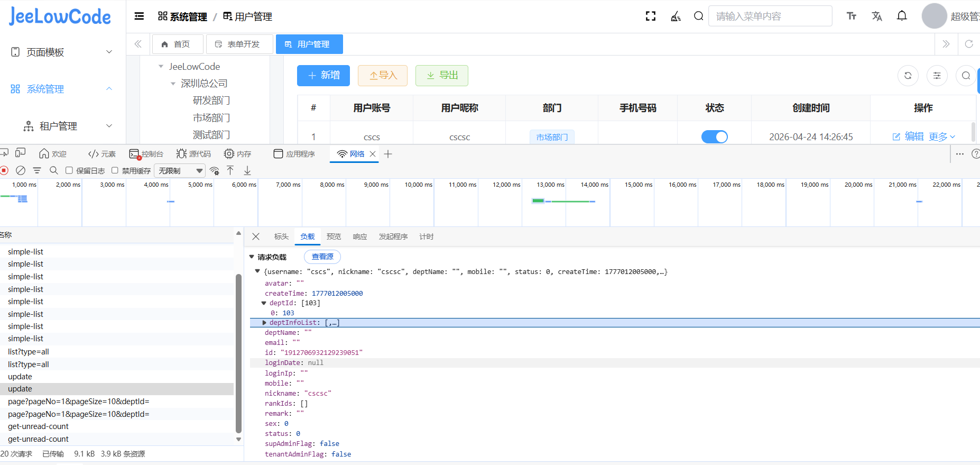Open the network filter icon

(x=37, y=170)
